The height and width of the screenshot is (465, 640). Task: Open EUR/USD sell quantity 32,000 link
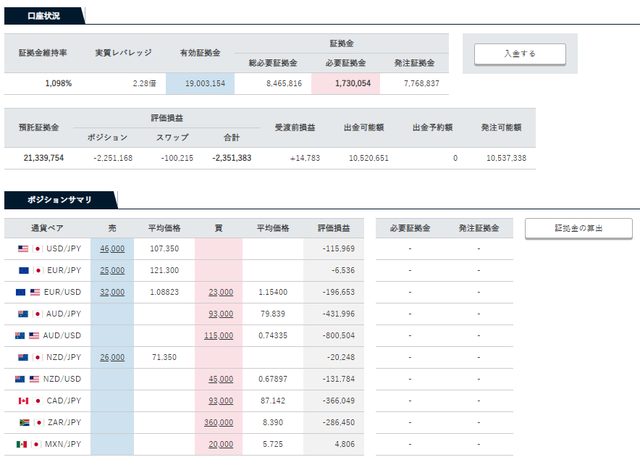112,292
